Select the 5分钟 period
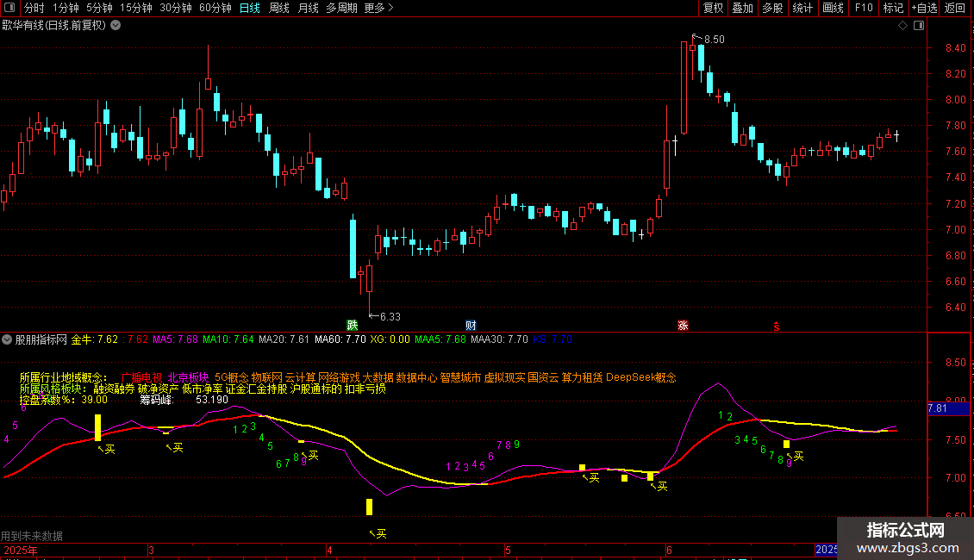The height and width of the screenshot is (560, 974). tap(99, 8)
